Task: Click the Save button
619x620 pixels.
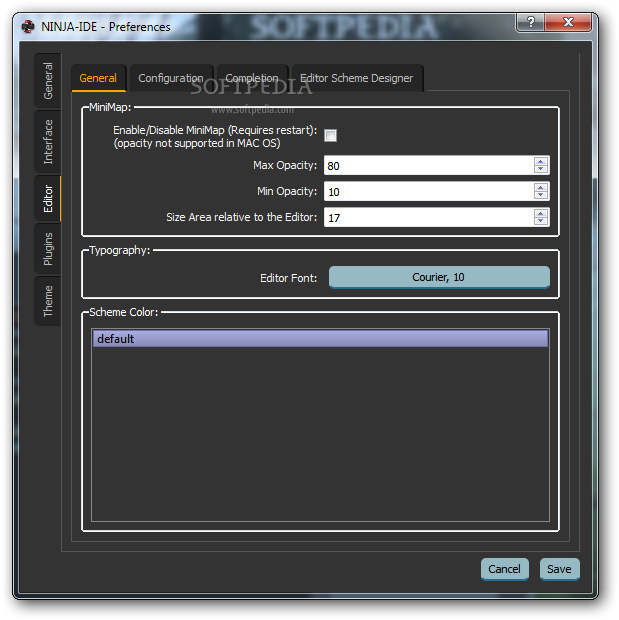Action: pos(559,569)
